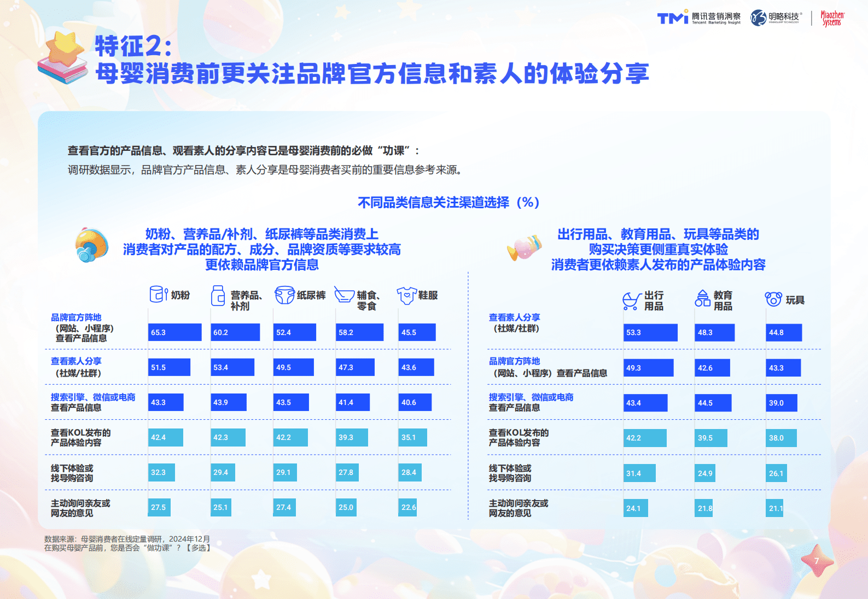Click the bar showing 24.9
This screenshot has width=868, height=599.
click(705, 473)
